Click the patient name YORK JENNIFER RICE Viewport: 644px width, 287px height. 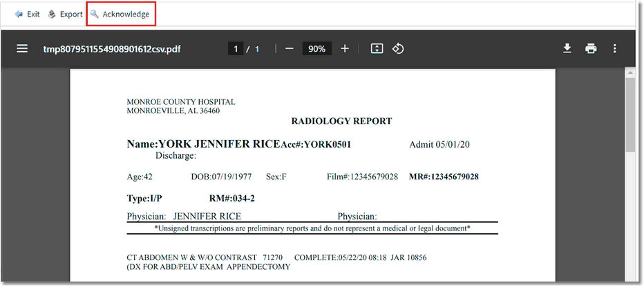click(x=219, y=144)
